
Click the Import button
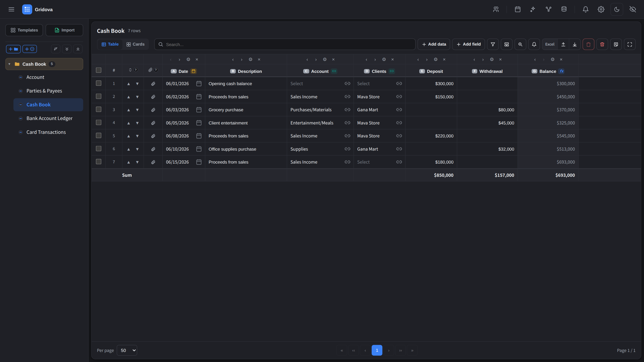pyautogui.click(x=64, y=30)
